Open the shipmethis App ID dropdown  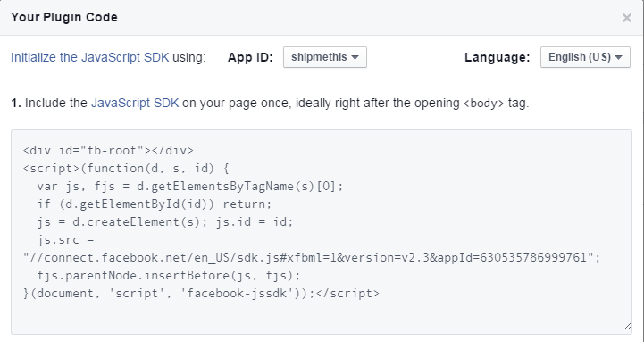[325, 57]
